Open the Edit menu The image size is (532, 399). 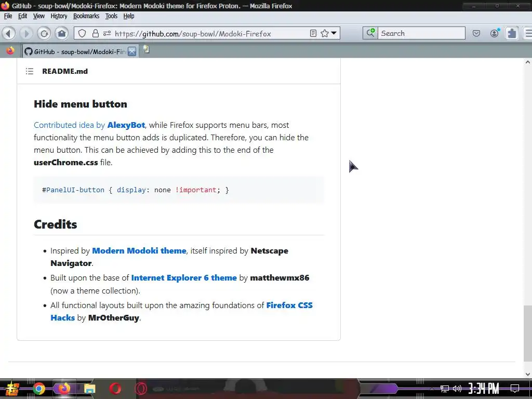22,16
